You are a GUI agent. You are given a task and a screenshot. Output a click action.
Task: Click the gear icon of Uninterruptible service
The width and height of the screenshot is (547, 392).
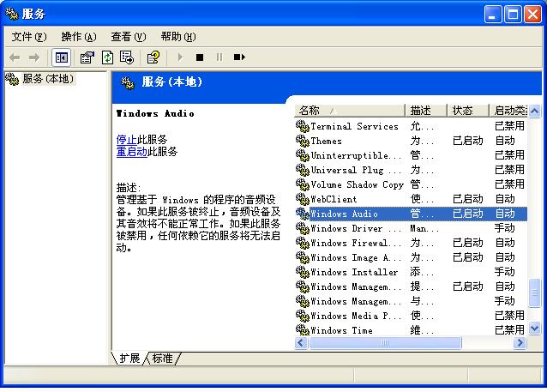coord(303,155)
